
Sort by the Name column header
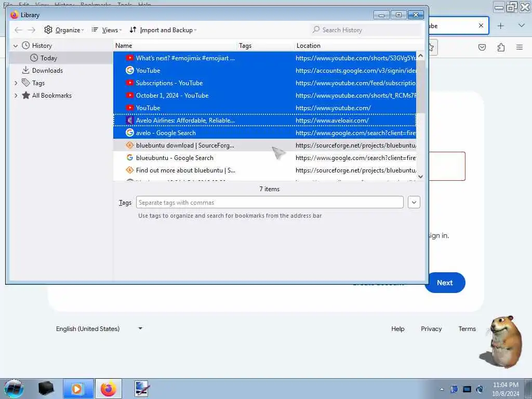point(175,46)
